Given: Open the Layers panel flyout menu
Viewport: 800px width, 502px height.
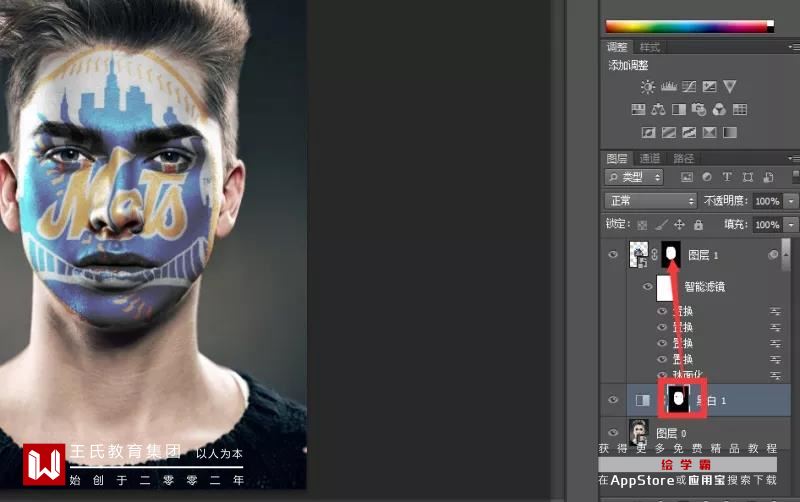Looking at the screenshot, I should [x=794, y=158].
